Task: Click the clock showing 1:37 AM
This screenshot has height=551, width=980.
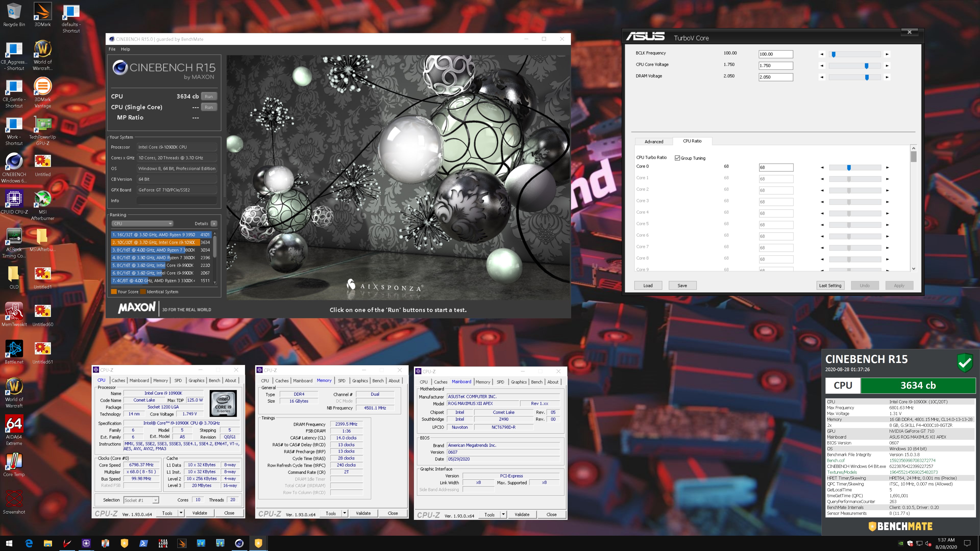Action: (946, 540)
